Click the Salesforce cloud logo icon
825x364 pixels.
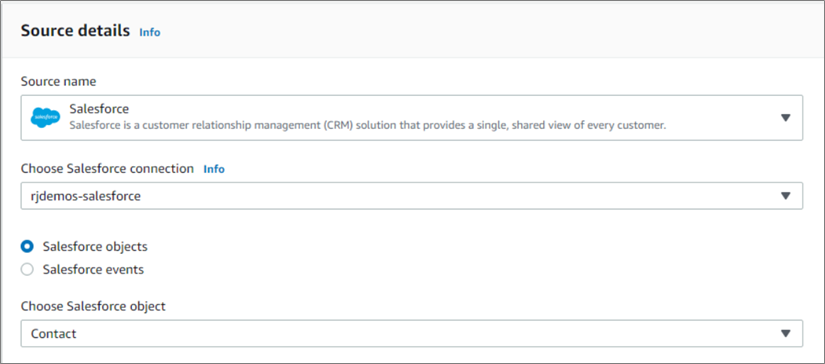coord(45,117)
